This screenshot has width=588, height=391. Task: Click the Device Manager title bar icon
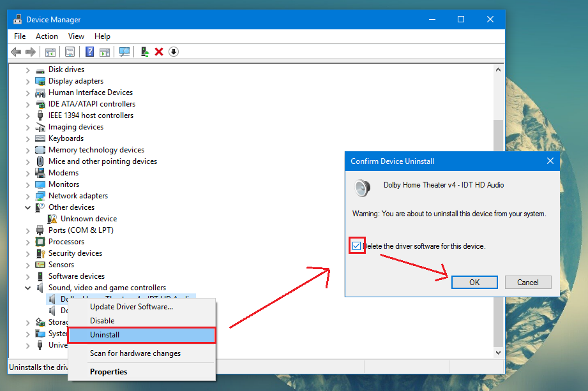pos(17,20)
